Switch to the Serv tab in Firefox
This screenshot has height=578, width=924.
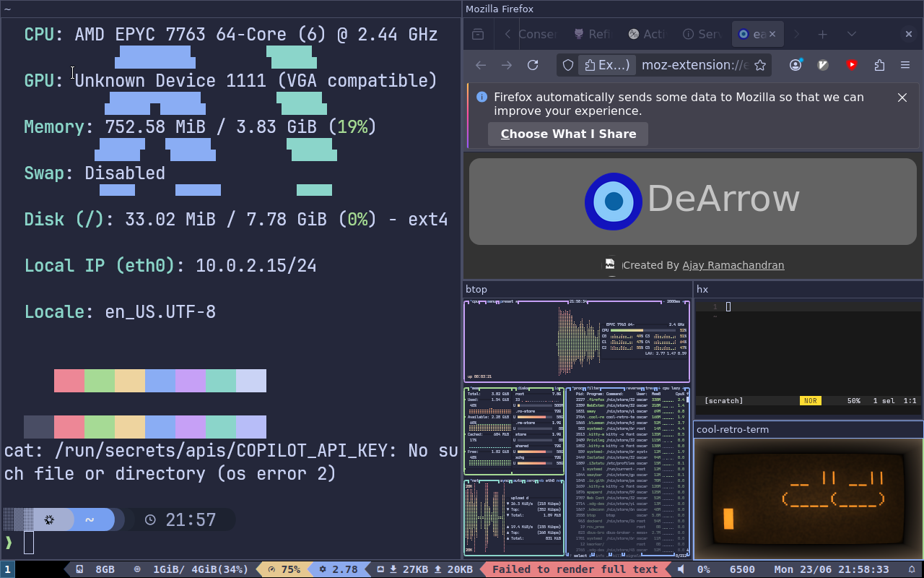coord(702,34)
